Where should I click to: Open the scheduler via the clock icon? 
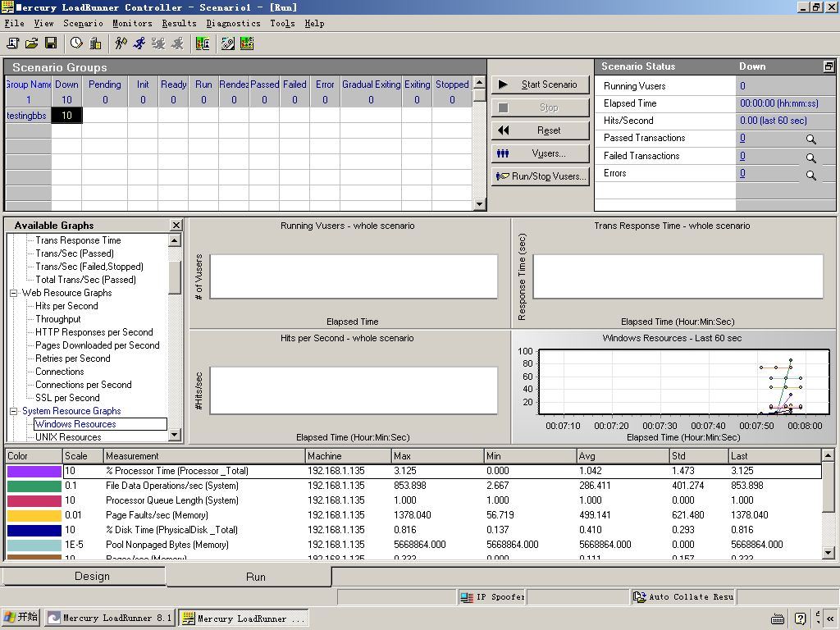76,43
